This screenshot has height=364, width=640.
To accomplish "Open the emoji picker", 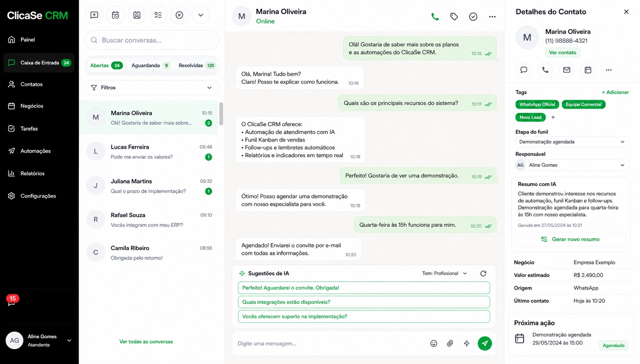I will pyautogui.click(x=434, y=344).
